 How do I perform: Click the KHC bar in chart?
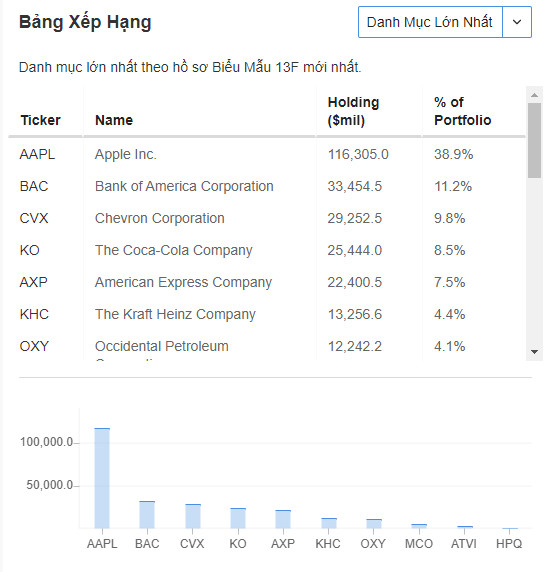point(329,523)
